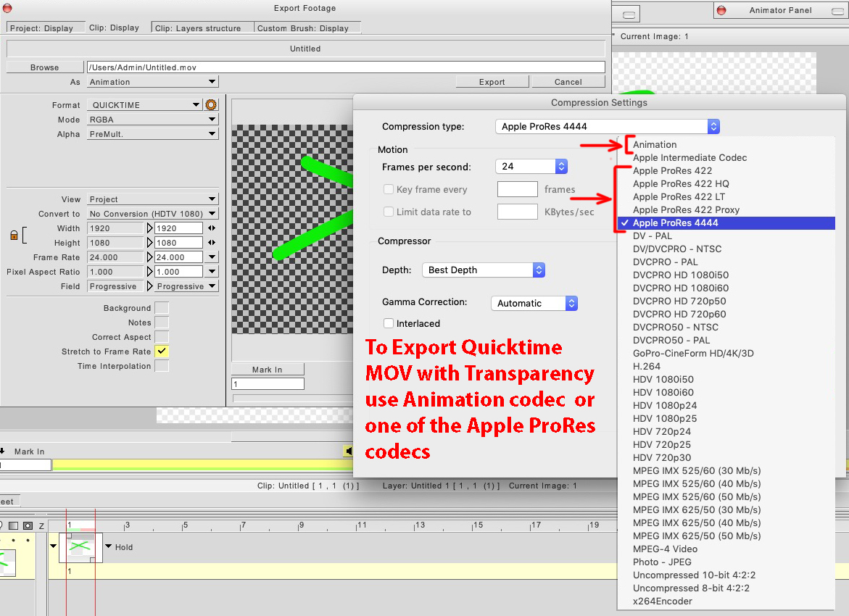Image resolution: width=849 pixels, height=616 pixels.
Task: Click the gradient square icon in timeline header
Action: (14, 525)
